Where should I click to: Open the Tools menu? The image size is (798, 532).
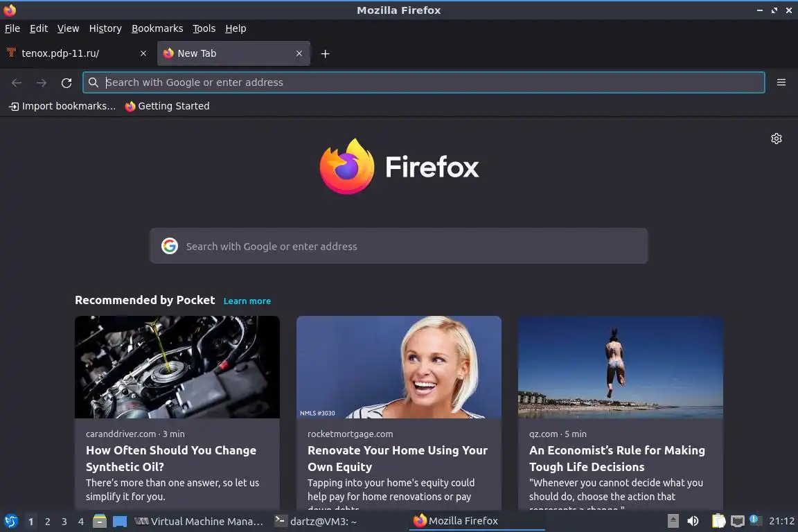coord(204,28)
